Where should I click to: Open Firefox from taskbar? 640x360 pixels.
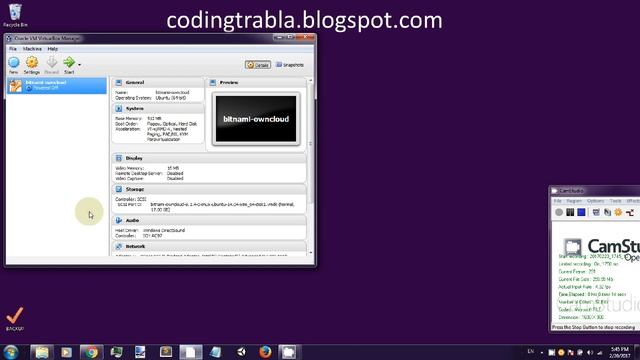(265, 352)
